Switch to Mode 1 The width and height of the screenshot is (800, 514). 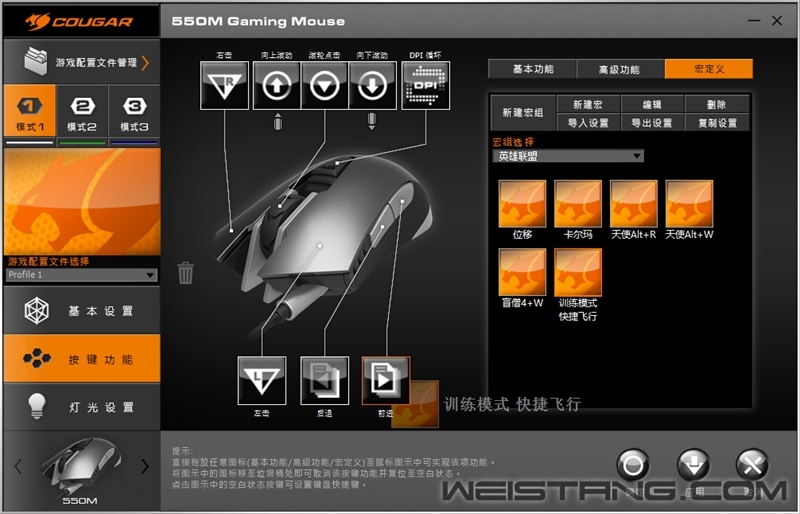(x=30, y=111)
